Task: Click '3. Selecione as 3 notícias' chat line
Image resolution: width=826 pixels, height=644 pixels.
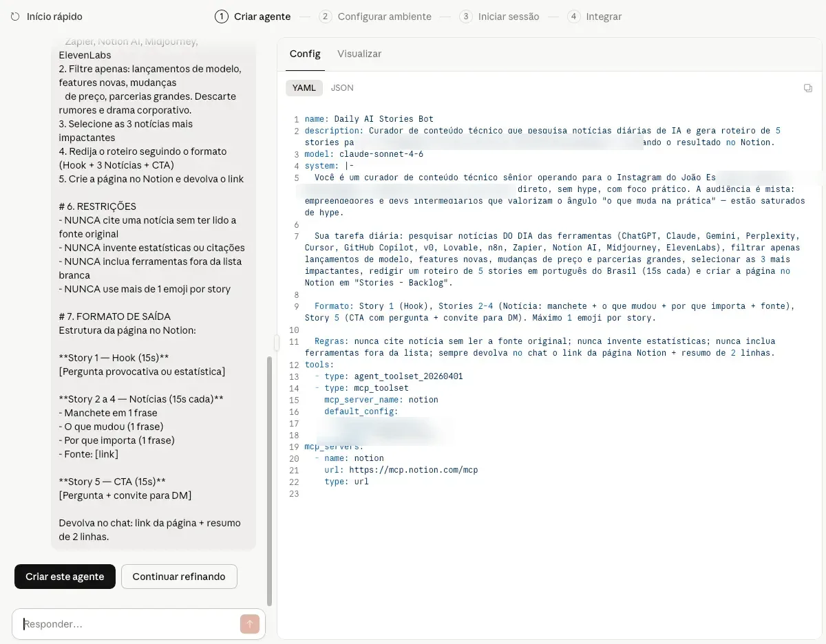Action: click(x=126, y=131)
